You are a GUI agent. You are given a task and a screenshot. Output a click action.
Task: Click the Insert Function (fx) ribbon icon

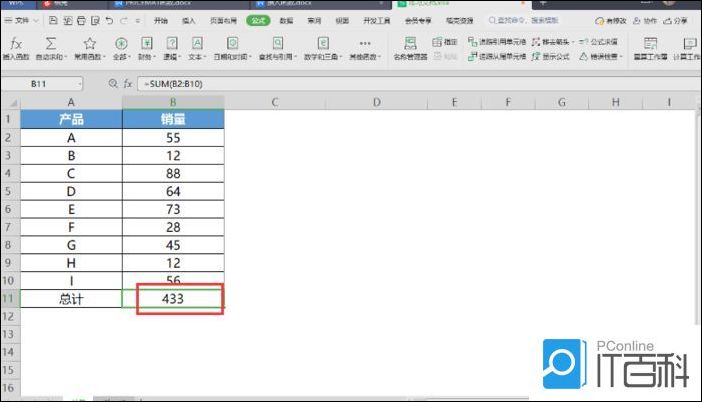coord(16,43)
